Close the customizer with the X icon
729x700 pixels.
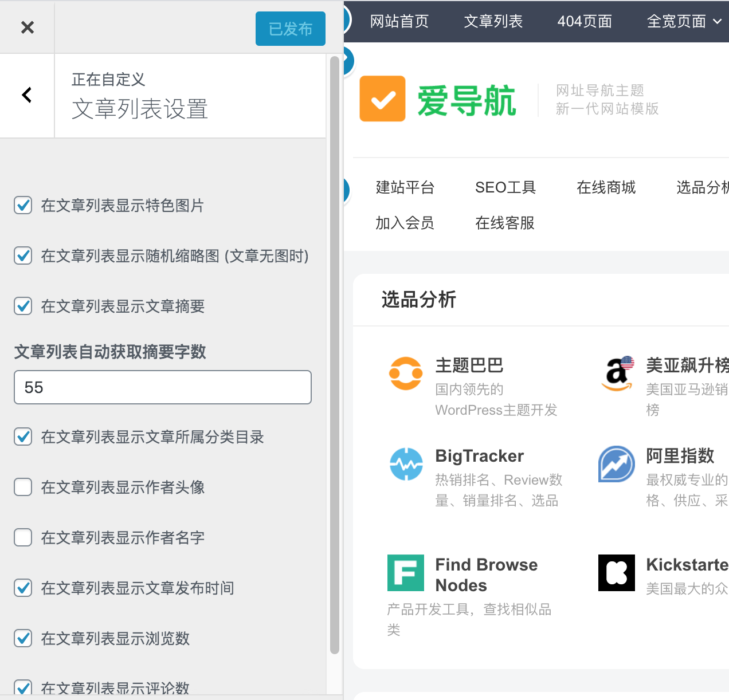tap(27, 27)
